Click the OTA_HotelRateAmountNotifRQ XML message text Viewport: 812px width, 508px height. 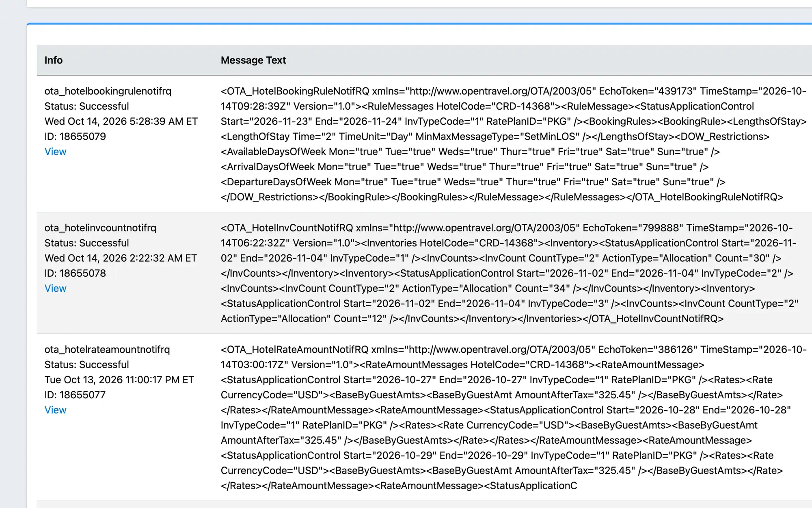[x=514, y=418]
